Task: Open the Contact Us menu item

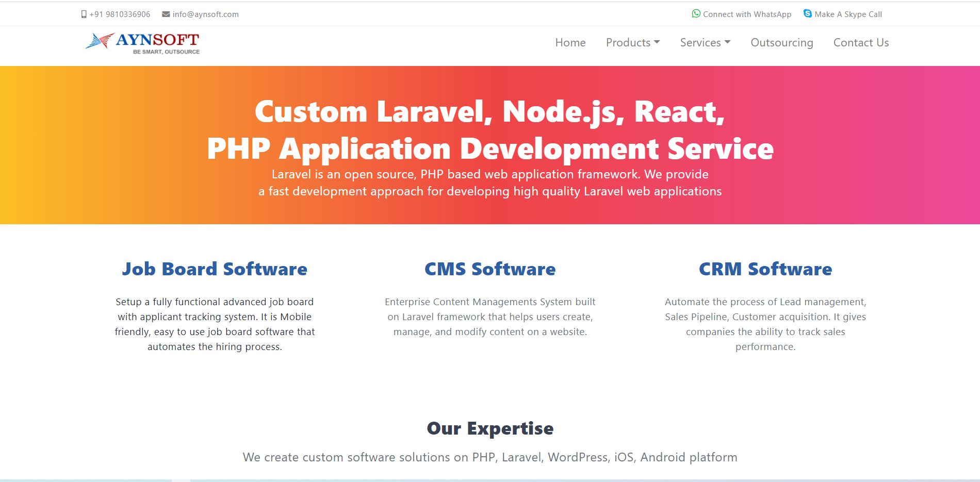Action: point(861,43)
